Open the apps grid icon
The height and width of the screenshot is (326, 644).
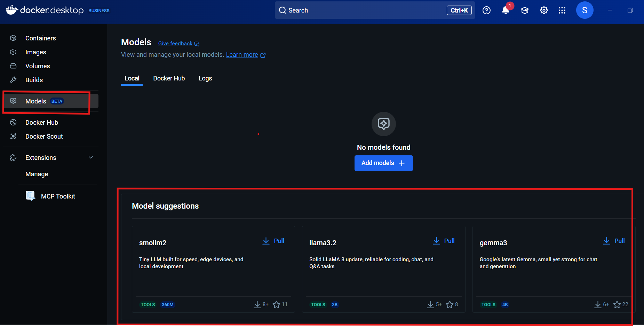pyautogui.click(x=562, y=10)
